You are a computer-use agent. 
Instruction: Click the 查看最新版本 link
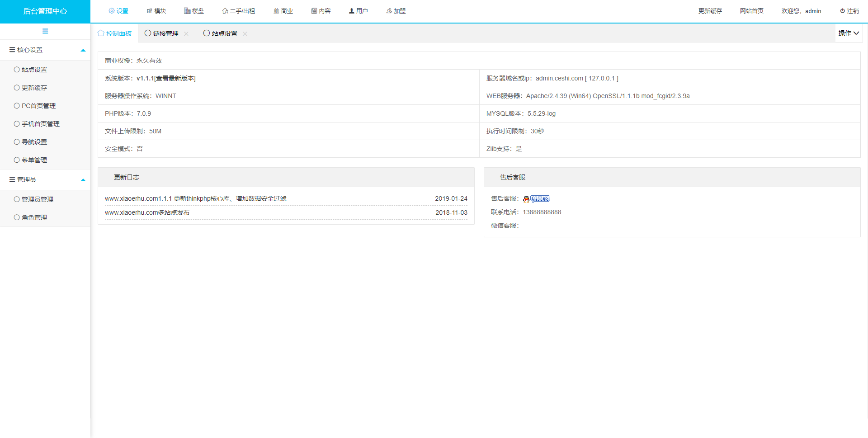click(x=175, y=78)
